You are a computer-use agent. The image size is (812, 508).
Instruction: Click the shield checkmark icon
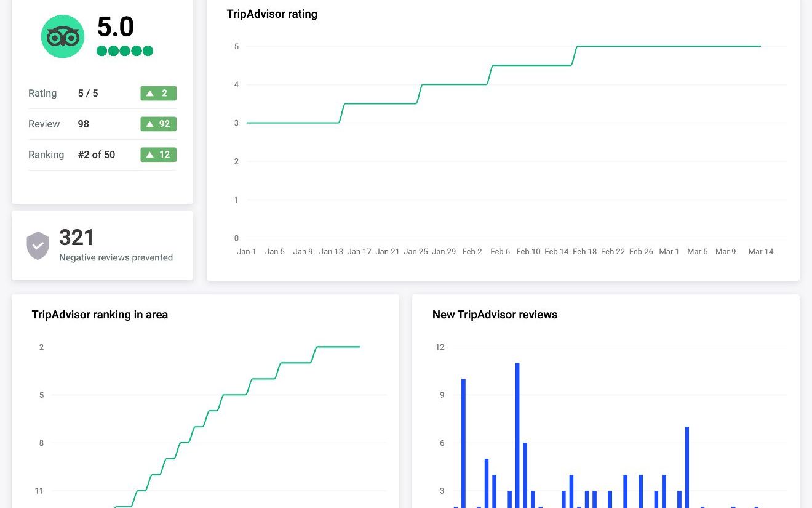tap(38, 246)
